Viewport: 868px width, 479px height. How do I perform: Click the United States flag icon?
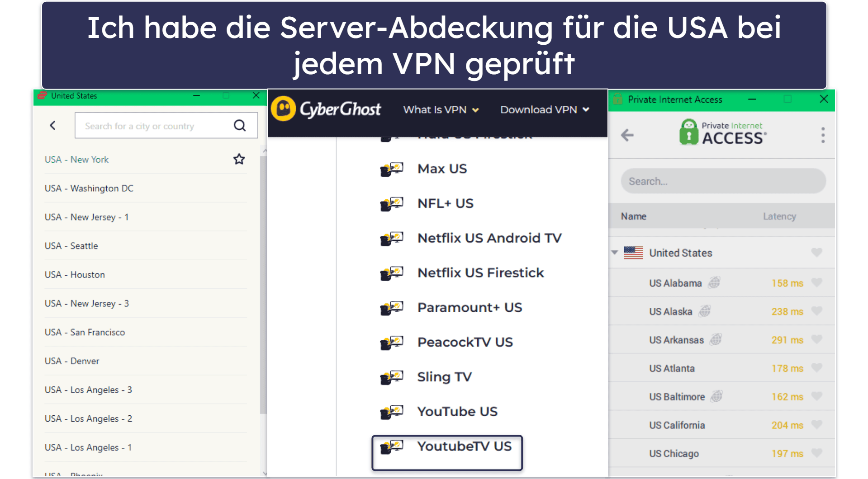point(633,253)
